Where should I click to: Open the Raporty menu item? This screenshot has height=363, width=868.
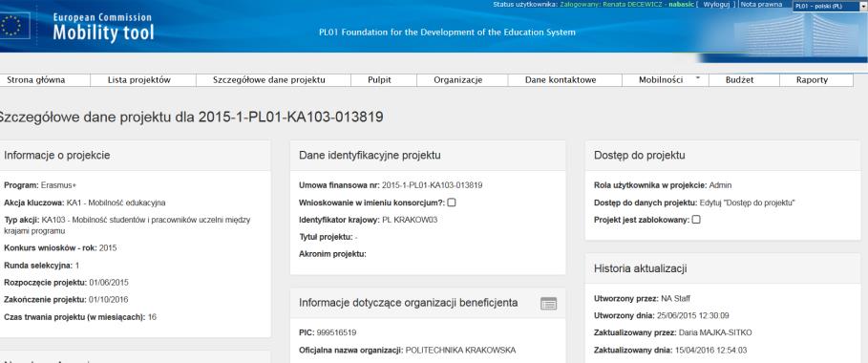point(812,80)
